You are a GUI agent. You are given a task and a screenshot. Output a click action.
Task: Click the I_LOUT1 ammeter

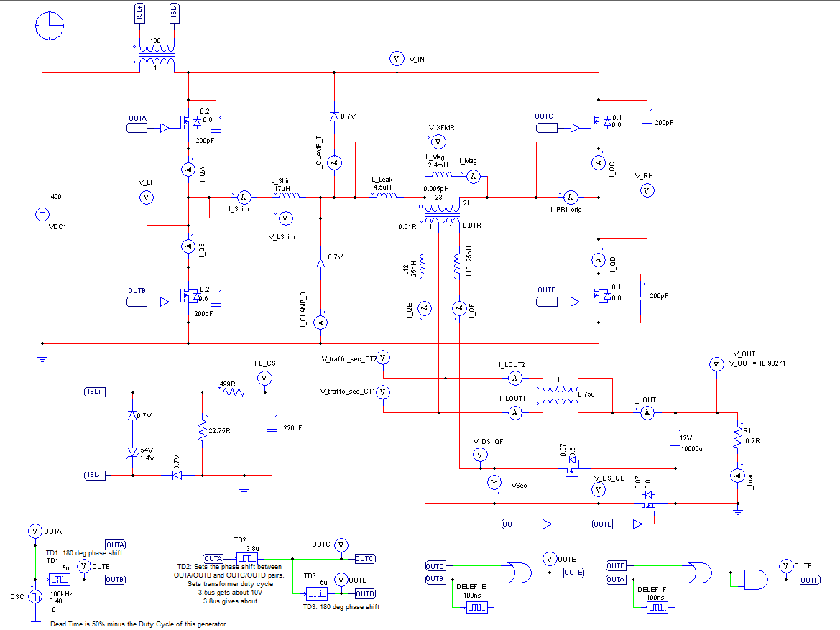(x=514, y=412)
